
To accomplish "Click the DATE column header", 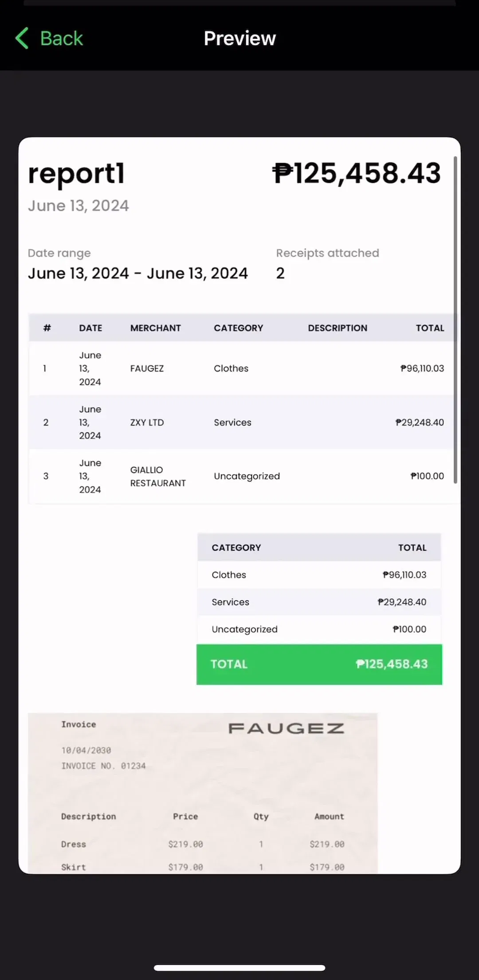I will [90, 328].
